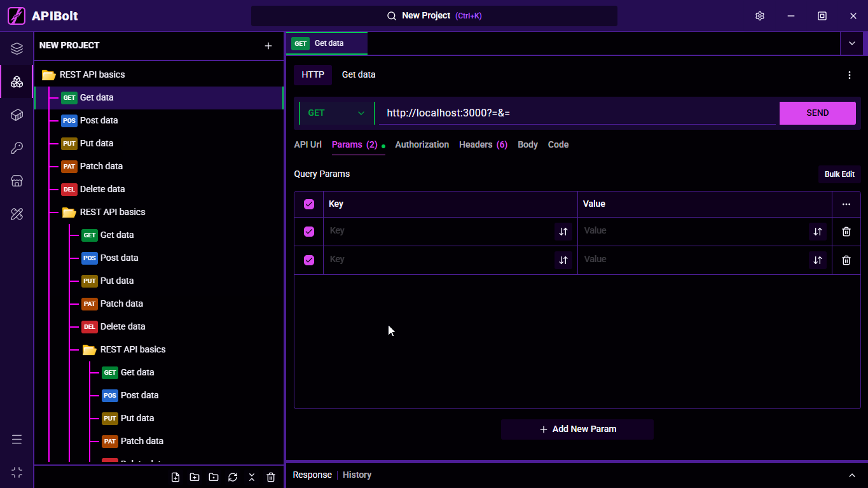Click the collapse arrows icon at sidebar bottom
This screenshot has height=488, width=868.
pos(17,472)
